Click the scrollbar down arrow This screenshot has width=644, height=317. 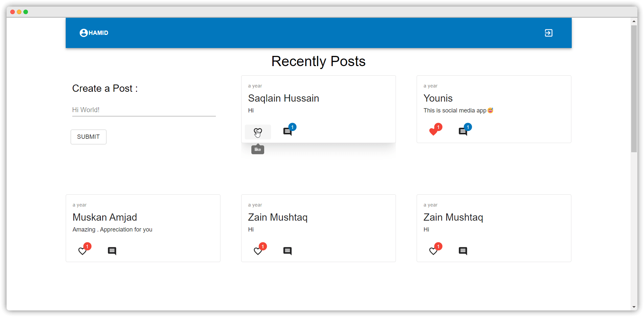(634, 307)
